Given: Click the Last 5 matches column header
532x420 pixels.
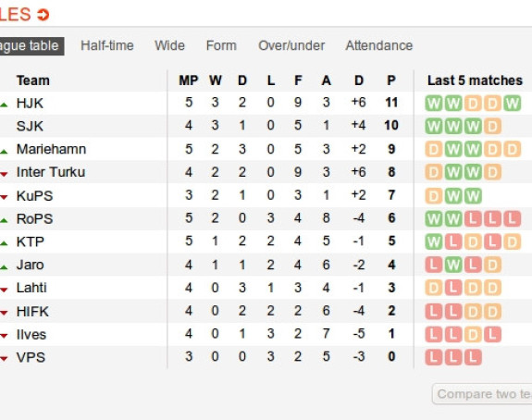Looking at the screenshot, I should click(x=475, y=80).
